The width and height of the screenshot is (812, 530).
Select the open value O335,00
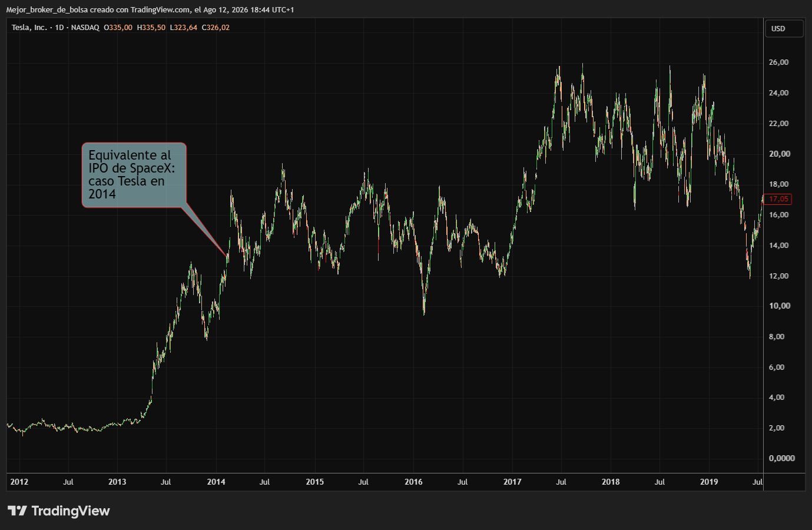pyautogui.click(x=118, y=28)
